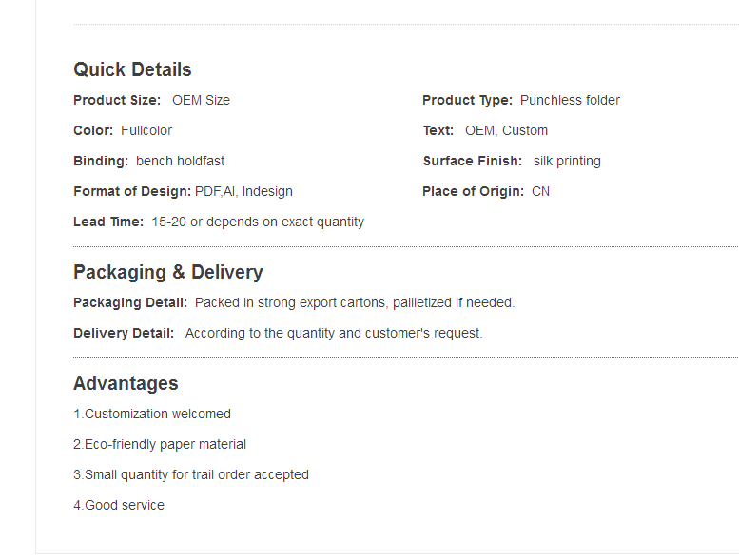
Task: Click the Fullcolor color value
Action: point(146,130)
